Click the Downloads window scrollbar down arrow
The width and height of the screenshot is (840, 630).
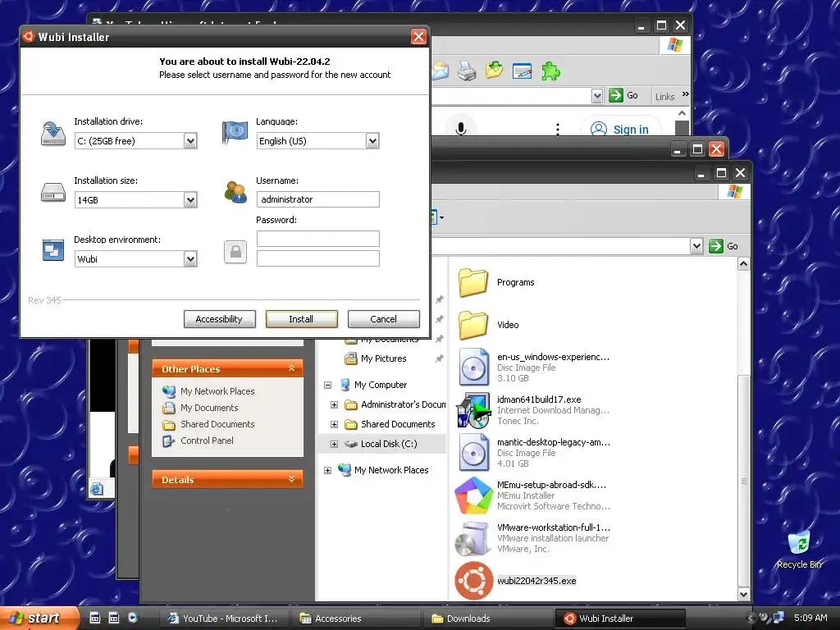743,594
